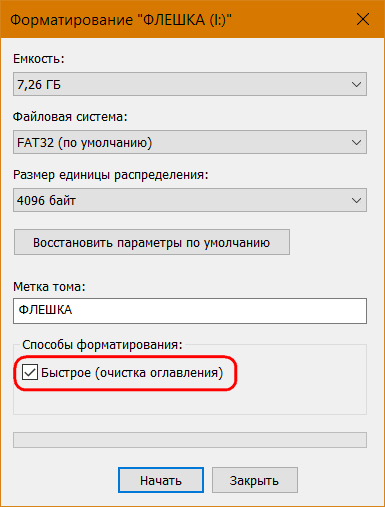
Task: Click the Размер единицы распределения: label
Action: click(111, 175)
